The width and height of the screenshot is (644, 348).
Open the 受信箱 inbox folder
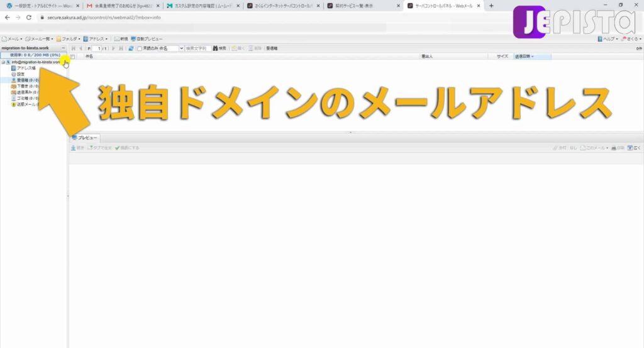click(x=25, y=80)
